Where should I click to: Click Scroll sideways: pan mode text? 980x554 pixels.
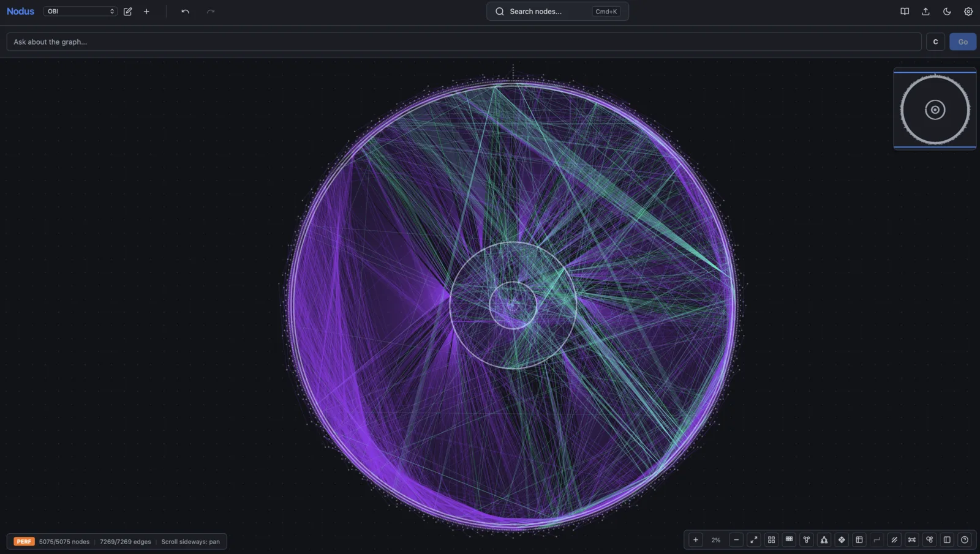(190, 542)
